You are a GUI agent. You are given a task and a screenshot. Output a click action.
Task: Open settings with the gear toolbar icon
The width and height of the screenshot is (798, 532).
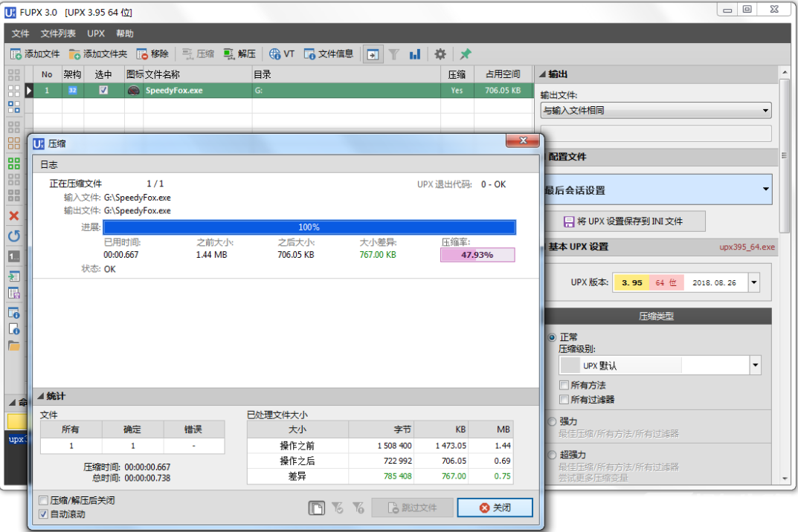coord(440,54)
